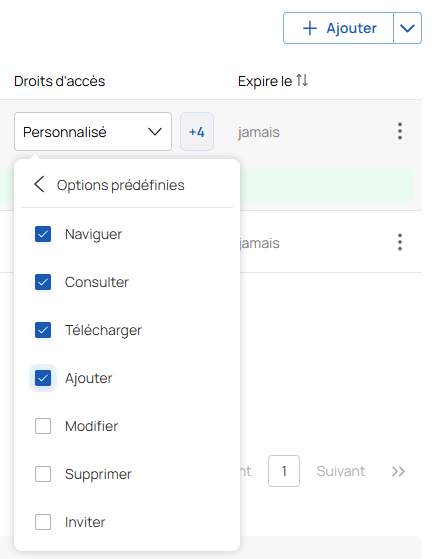Enable the Modifier permission checkbox

43,426
